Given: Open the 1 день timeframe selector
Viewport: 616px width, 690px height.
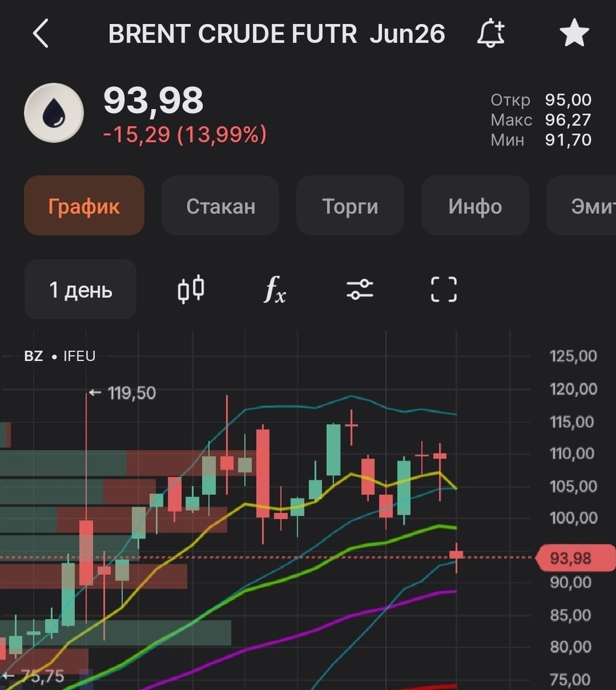Looking at the screenshot, I should (80, 289).
